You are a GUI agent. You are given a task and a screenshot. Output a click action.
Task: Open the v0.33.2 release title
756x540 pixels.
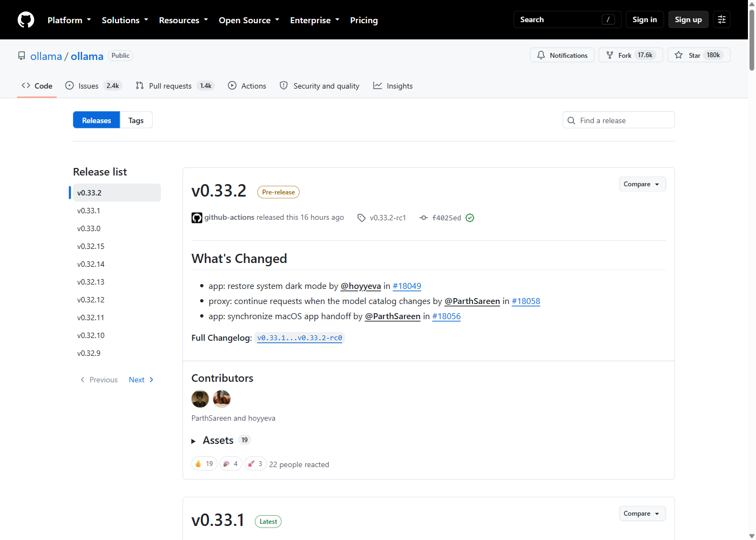point(219,191)
